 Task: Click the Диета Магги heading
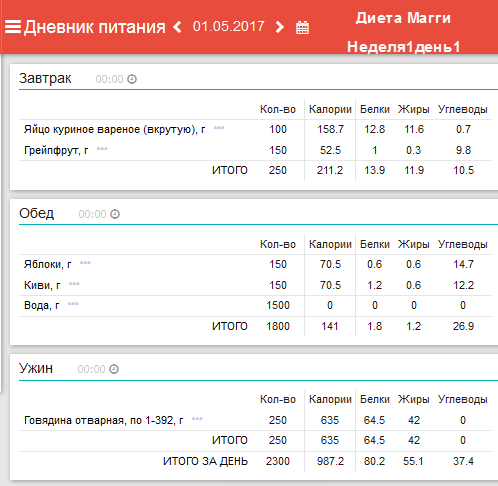point(403,18)
